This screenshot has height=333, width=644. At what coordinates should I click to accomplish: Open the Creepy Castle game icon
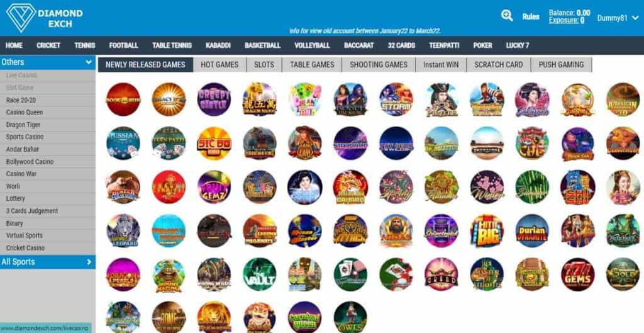[214, 99]
